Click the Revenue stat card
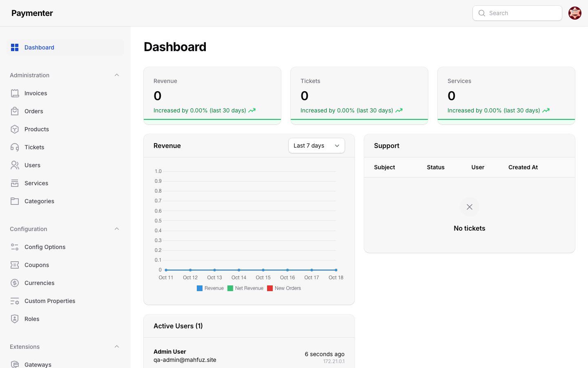 [x=212, y=96]
